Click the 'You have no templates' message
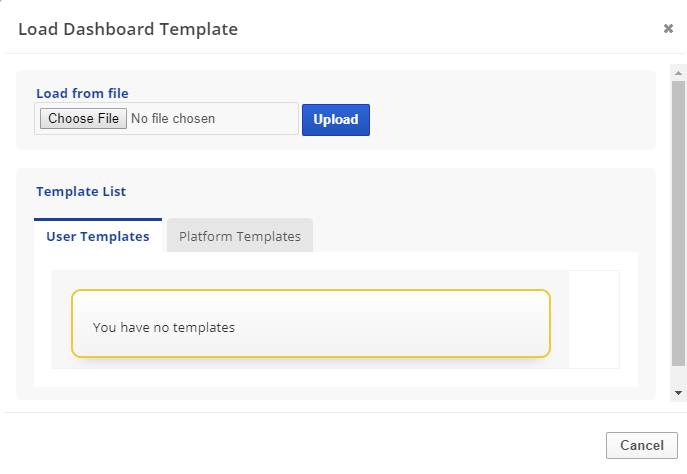The image size is (687, 474). coord(164,327)
